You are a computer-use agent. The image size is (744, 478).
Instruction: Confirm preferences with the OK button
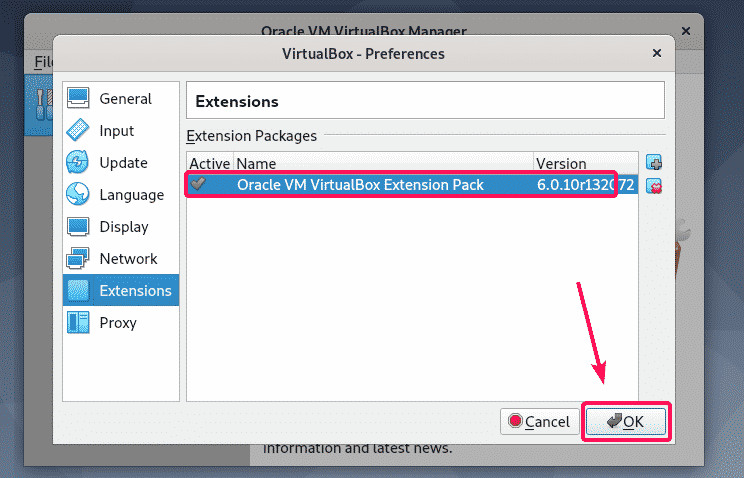click(x=626, y=421)
